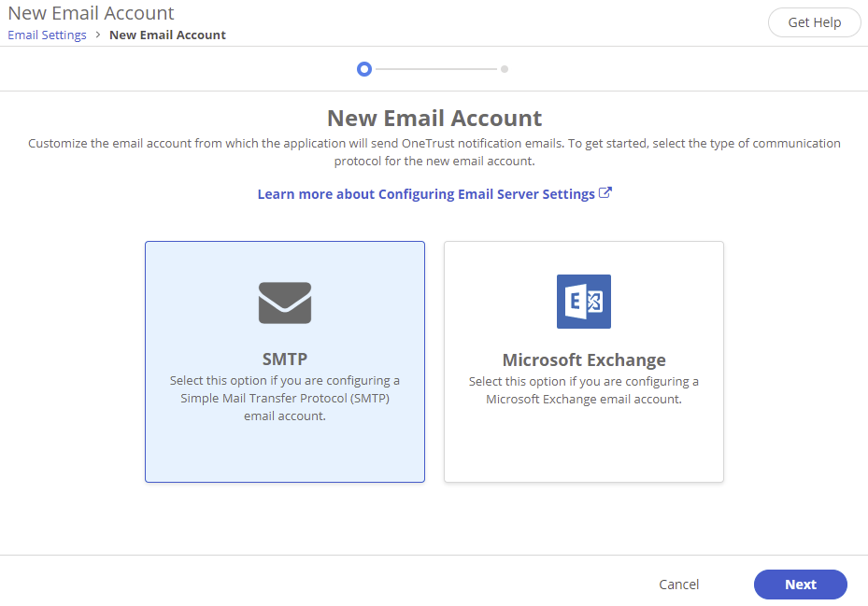
Task: Click the Next button
Action: 800,584
